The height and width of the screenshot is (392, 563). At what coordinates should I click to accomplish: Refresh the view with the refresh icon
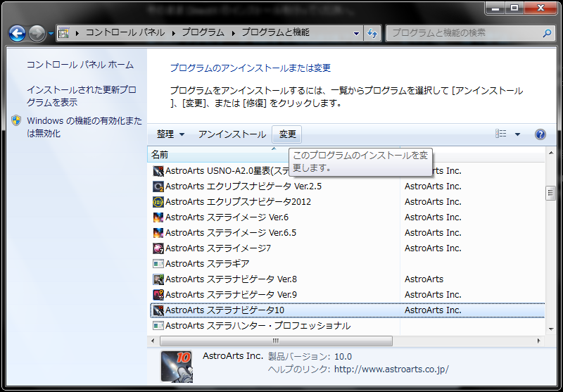(372, 33)
